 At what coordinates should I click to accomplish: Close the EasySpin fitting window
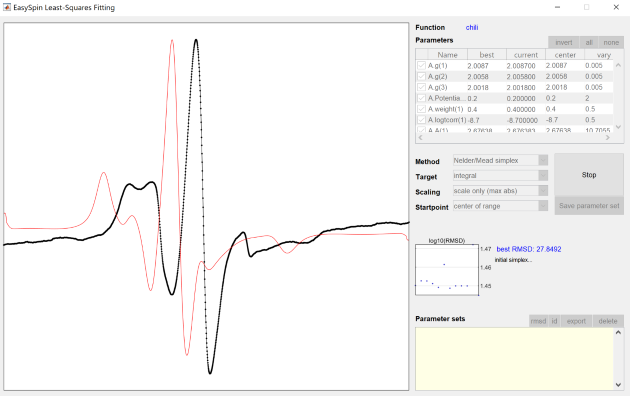coord(616,7)
